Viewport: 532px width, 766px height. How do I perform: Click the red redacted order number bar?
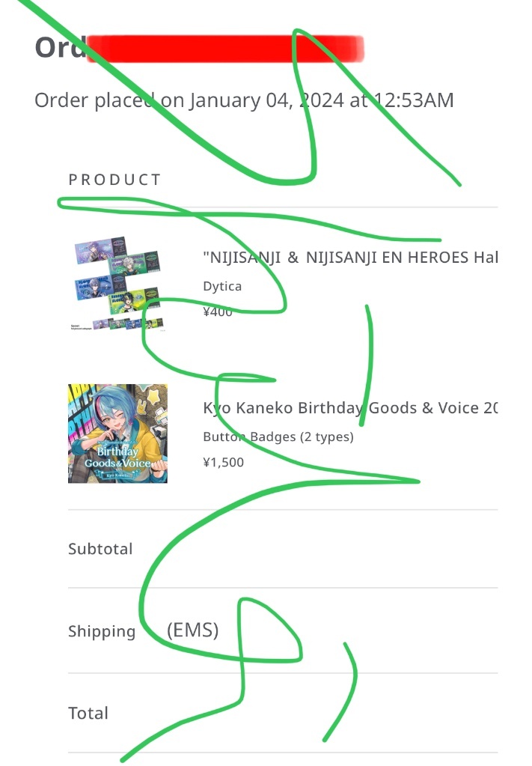225,49
